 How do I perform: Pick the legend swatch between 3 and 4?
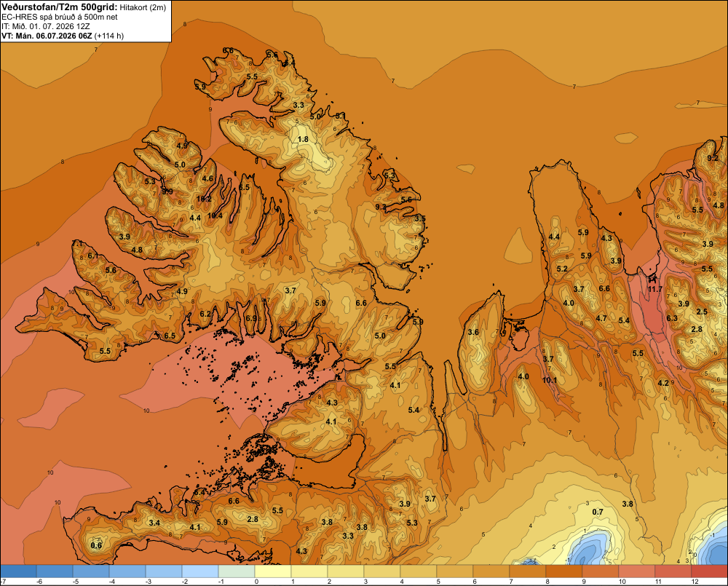[x=381, y=571]
